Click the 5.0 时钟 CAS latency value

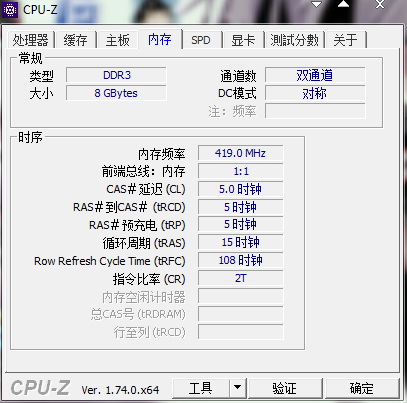tap(240, 189)
